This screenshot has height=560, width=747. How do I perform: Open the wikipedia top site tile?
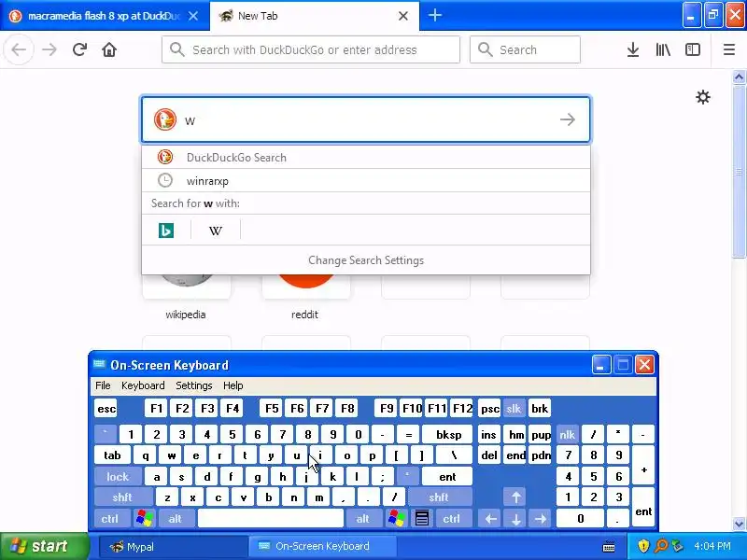pos(186,296)
